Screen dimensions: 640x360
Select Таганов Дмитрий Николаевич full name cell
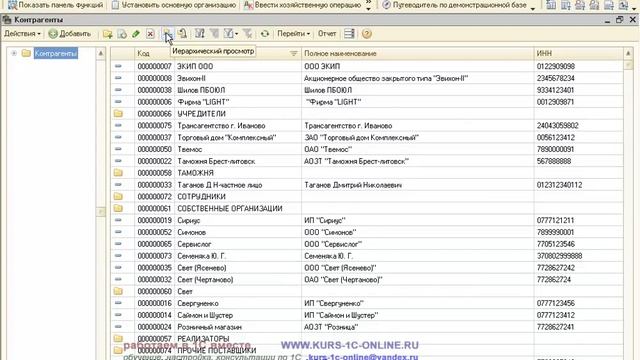pos(418,184)
